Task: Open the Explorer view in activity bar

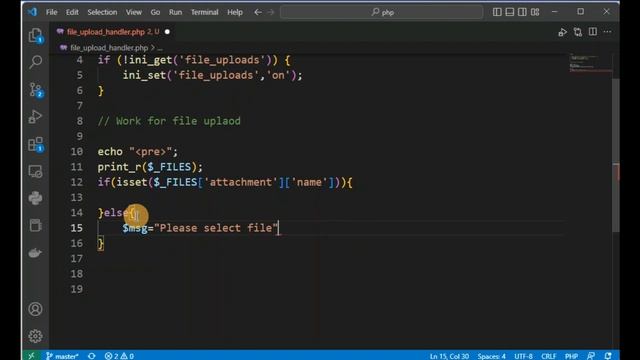Action: coord(36,36)
